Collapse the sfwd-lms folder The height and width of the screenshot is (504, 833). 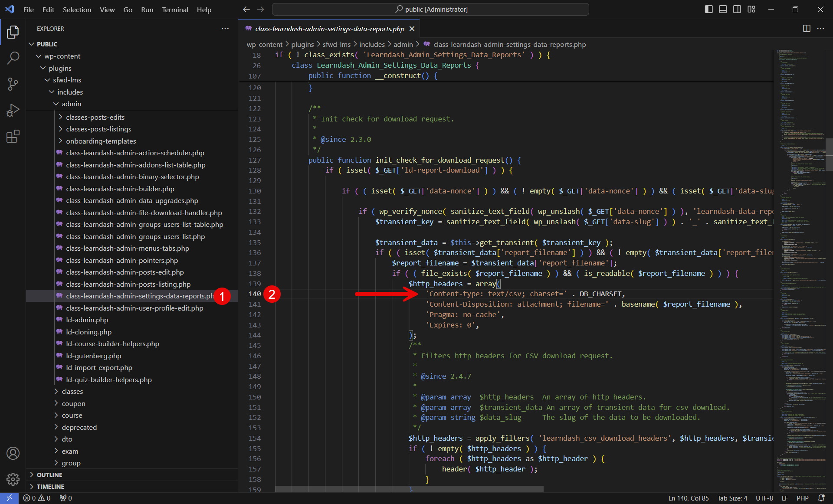click(x=67, y=80)
